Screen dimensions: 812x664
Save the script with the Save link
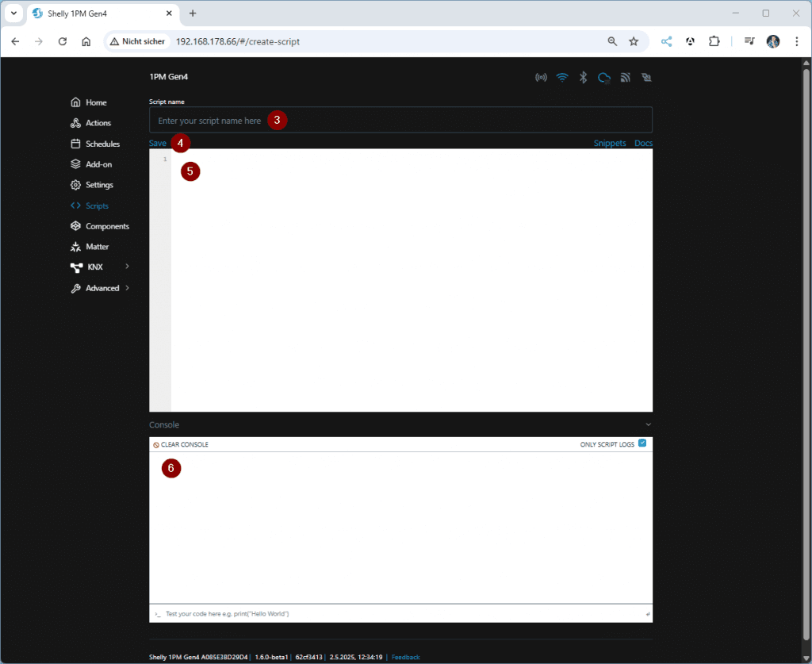click(x=156, y=143)
